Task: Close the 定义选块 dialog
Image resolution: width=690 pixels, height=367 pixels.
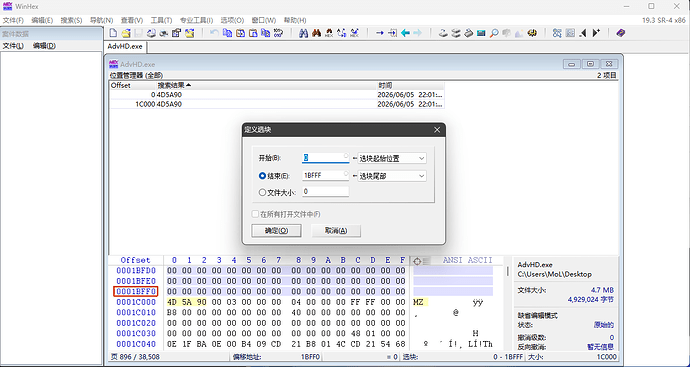Action: tap(437, 130)
